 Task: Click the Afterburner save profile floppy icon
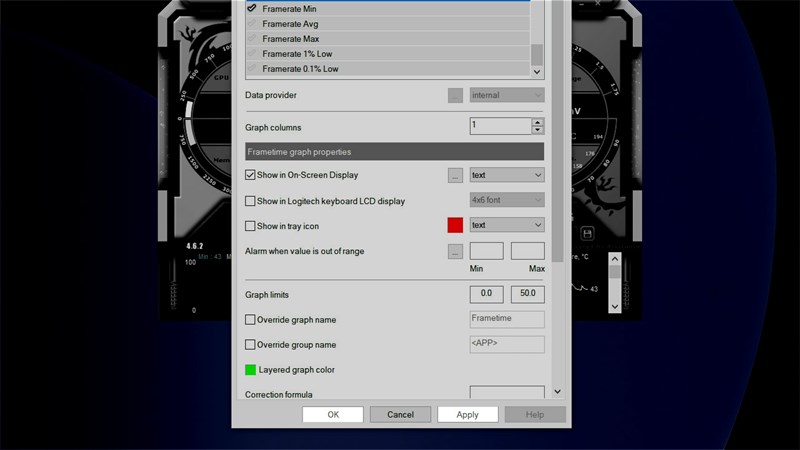587,234
